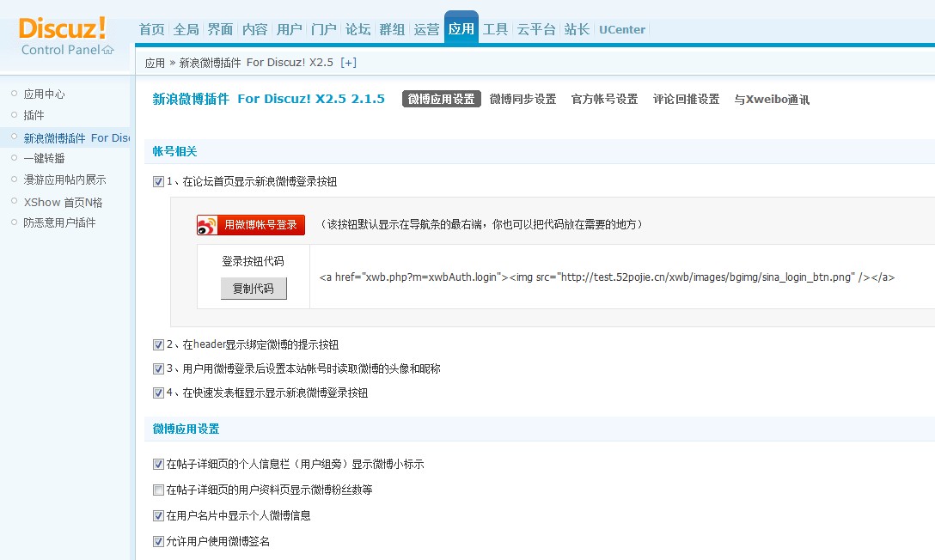Toggle checkbox 3 读取微博的头像和昵称

(158, 369)
